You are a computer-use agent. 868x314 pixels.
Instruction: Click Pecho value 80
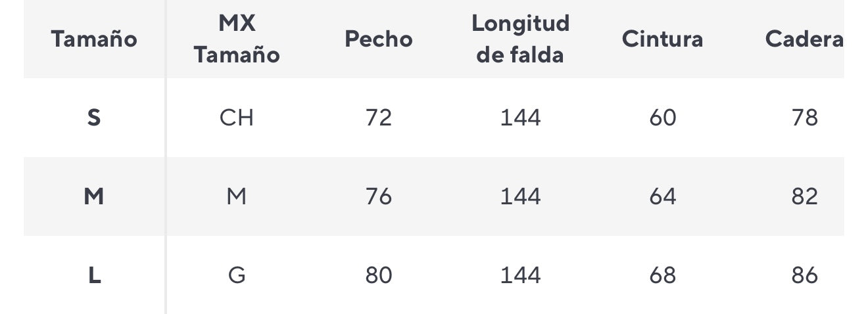coord(379,275)
